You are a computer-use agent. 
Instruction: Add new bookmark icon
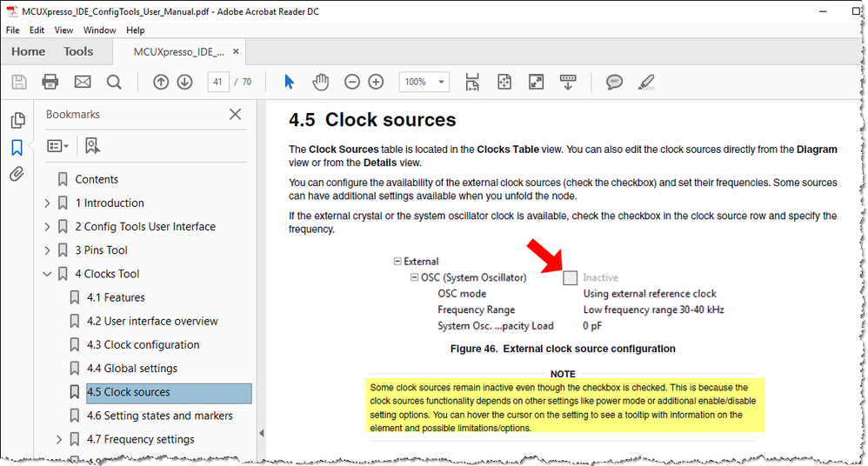[x=92, y=146]
